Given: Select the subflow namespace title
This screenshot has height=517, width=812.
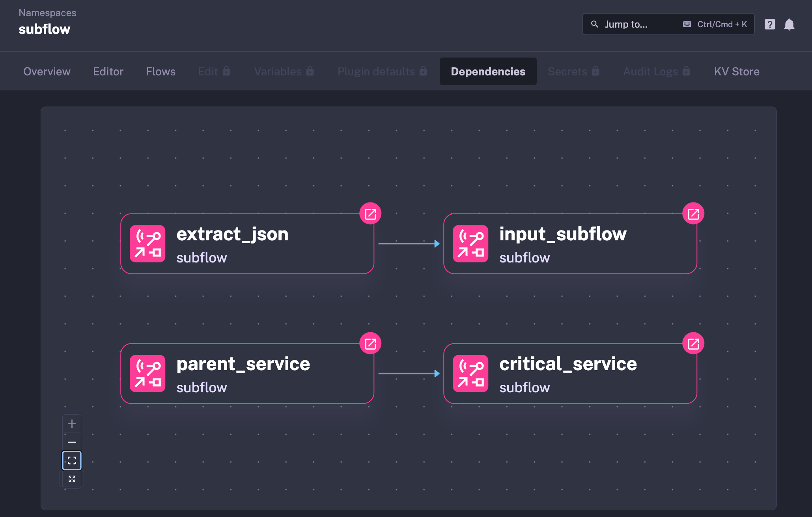Looking at the screenshot, I should click(45, 29).
